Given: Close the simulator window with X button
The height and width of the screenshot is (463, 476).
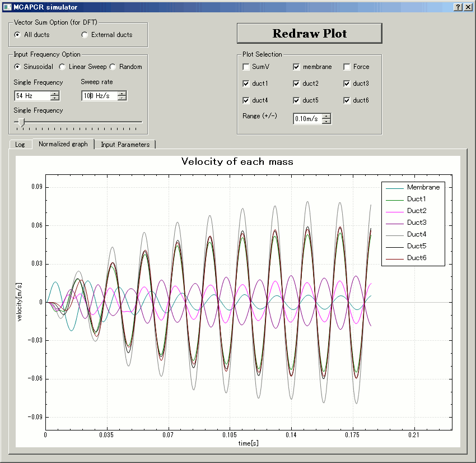Looking at the screenshot, I should pyautogui.click(x=468, y=7).
